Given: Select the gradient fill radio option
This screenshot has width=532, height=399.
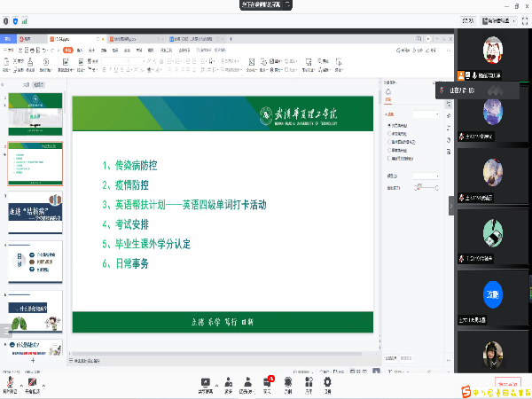Looking at the screenshot, I should (388, 133).
